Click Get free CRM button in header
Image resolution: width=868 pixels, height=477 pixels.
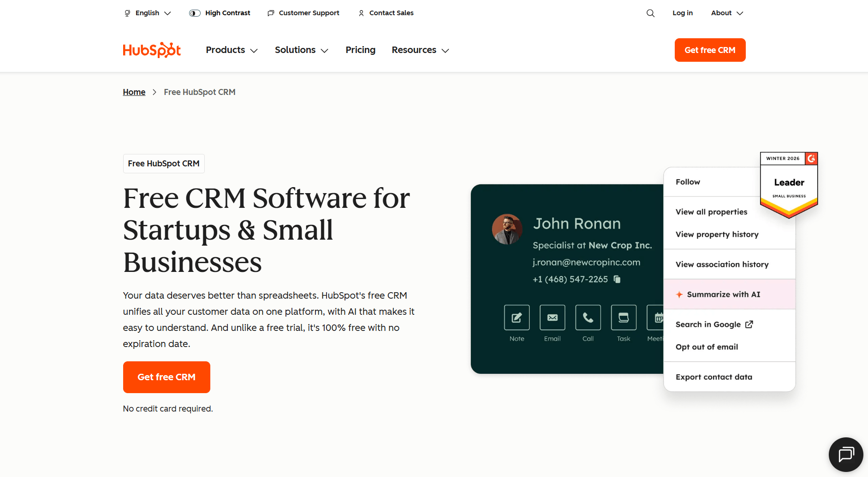tap(710, 50)
